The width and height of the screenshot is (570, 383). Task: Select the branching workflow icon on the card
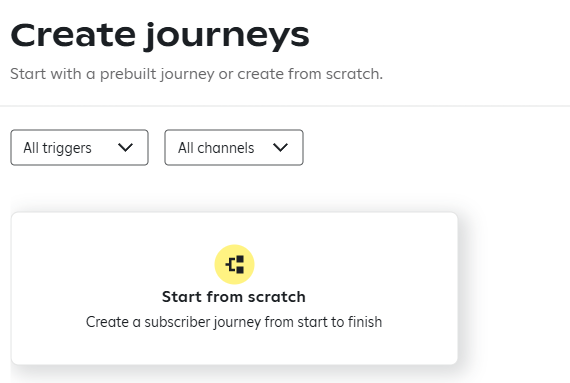pyautogui.click(x=235, y=265)
